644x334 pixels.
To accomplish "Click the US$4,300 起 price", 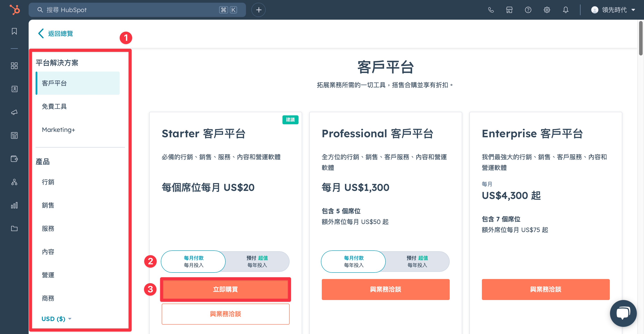I will click(511, 195).
